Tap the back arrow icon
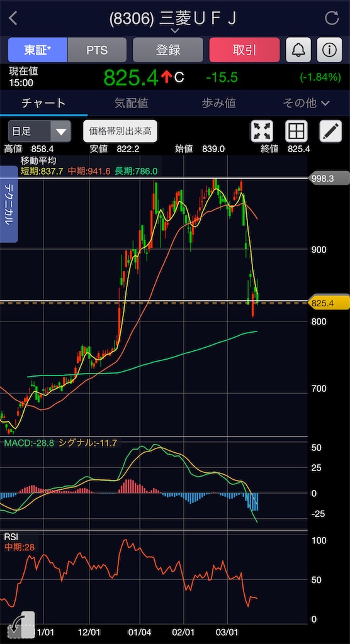The image size is (350, 644). pos(13,18)
